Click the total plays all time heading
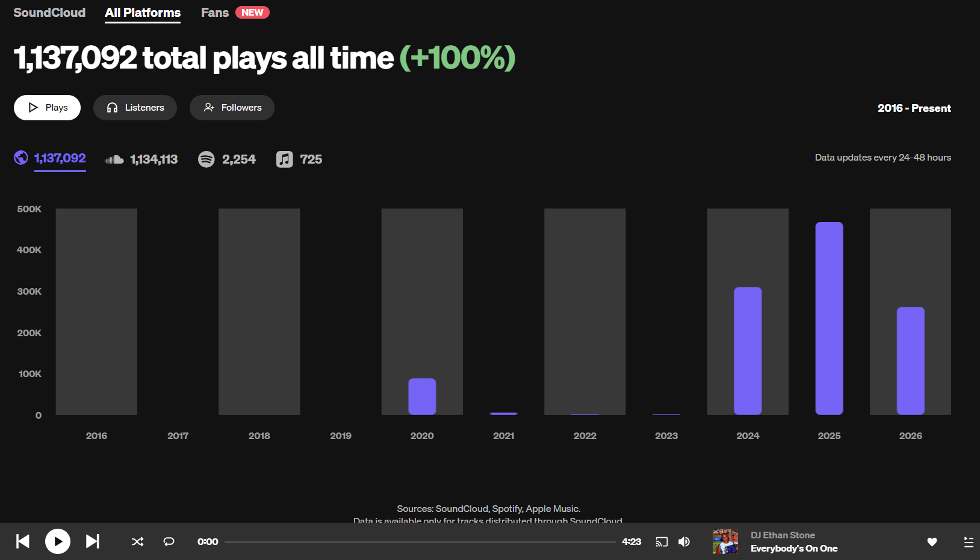Screen dimensions: 980x560 203,58
